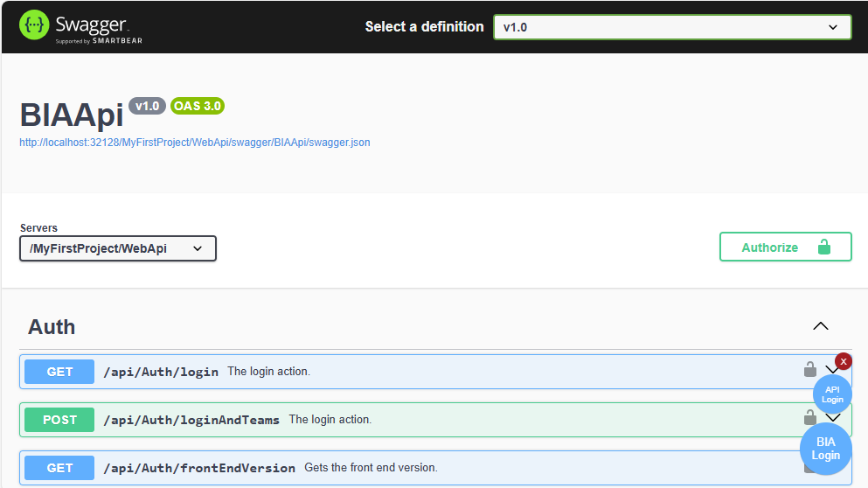The image size is (868, 488).
Task: Open the Servers dropdown
Action: (118, 248)
